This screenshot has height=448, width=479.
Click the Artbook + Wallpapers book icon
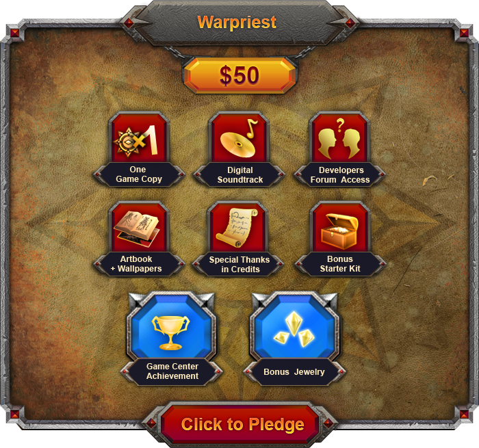pyautogui.click(x=139, y=228)
